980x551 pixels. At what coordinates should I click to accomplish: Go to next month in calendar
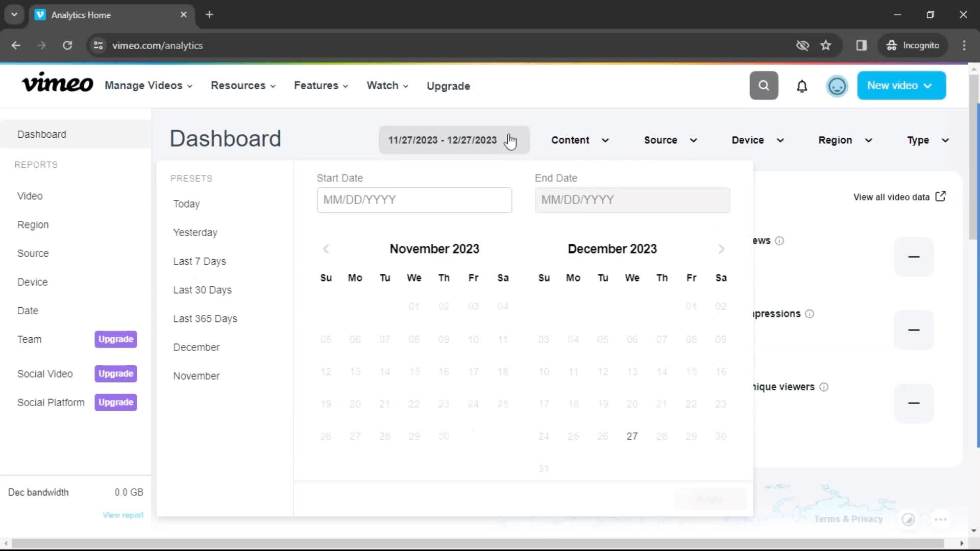click(721, 249)
